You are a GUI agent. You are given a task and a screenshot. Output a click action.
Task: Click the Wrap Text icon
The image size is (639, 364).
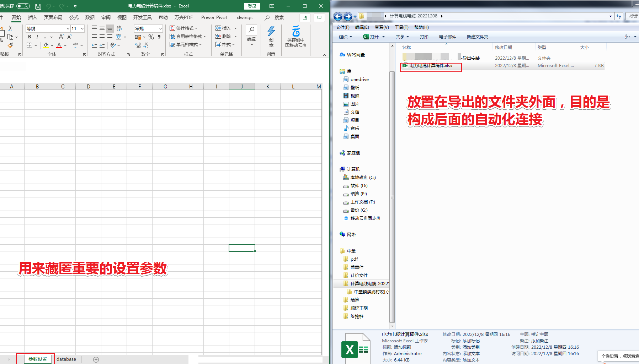click(x=119, y=28)
